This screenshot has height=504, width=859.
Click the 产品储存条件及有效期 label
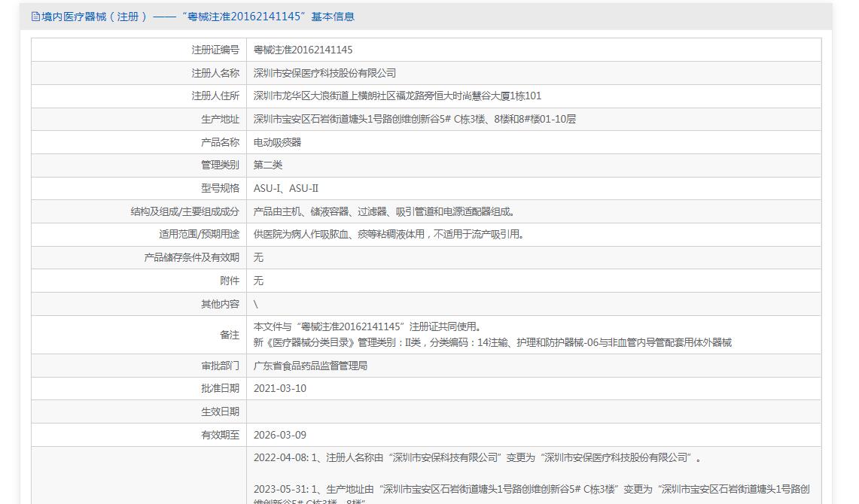click(192, 257)
